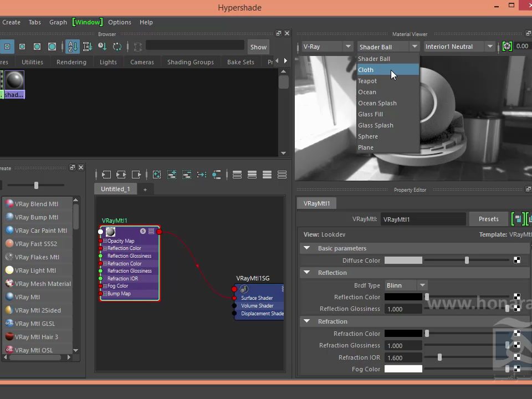Toggle the attribute display icon on VRayMtl1 node

pos(151,231)
